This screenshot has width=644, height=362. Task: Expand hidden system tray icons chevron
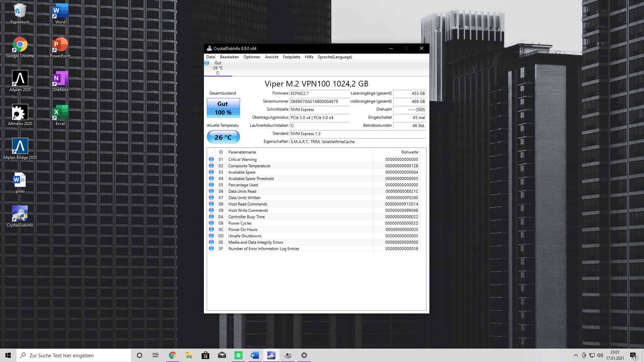coord(576,355)
